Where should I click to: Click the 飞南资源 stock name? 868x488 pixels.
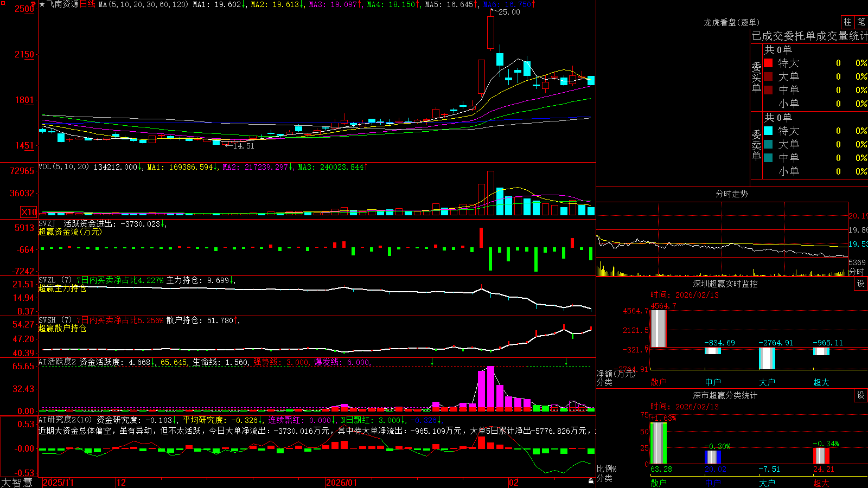point(62,4)
